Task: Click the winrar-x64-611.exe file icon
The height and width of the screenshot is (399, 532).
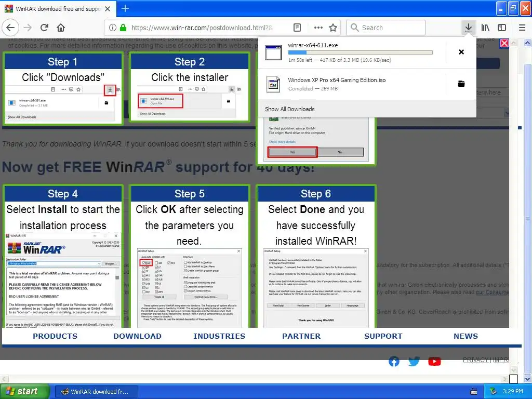Action: pos(273,52)
